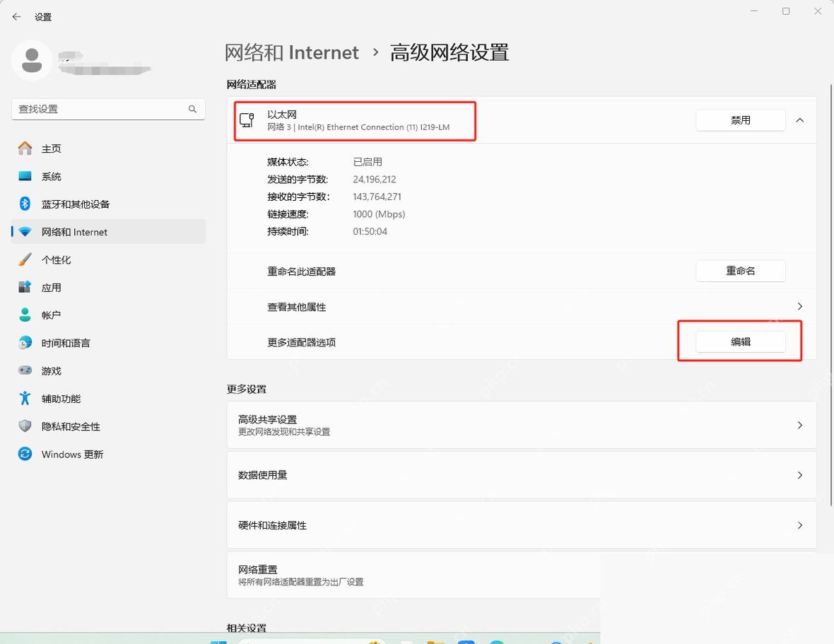Viewport: 834px width, 644px height.
Task: Click the 1000 (Mbps) link speed value
Action: pyautogui.click(x=379, y=213)
